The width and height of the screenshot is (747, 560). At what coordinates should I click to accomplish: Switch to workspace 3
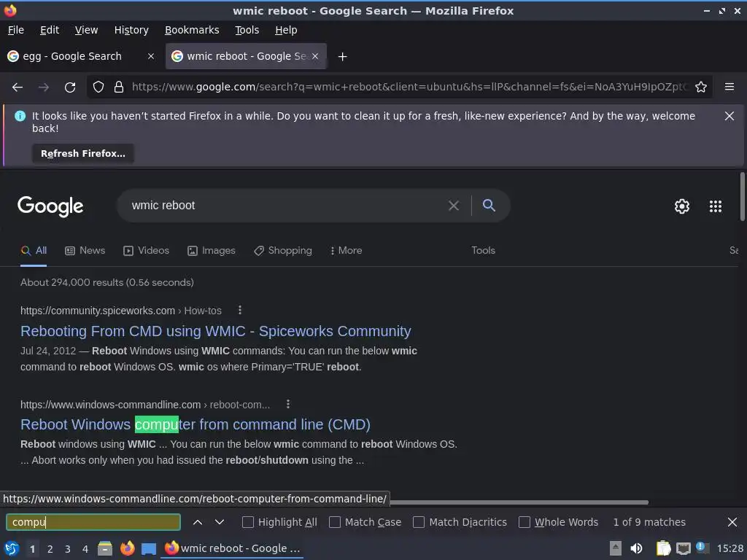(68, 549)
